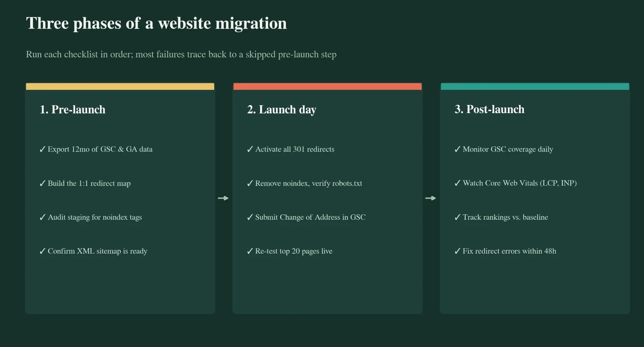
Task: Click teal color bar atop Post-launch card
Action: pyautogui.click(x=535, y=87)
